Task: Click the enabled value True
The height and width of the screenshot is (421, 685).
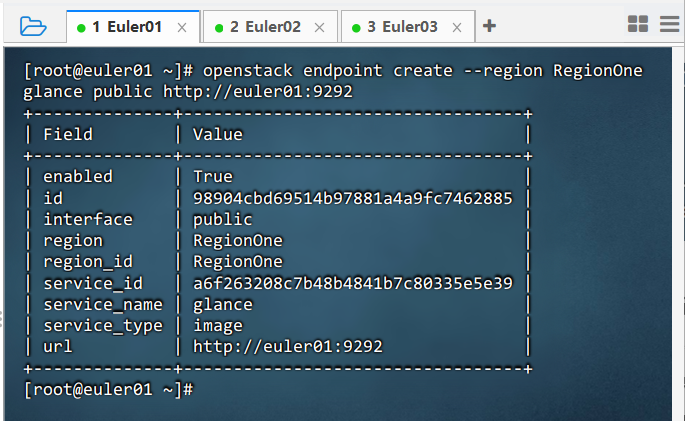Action: click(x=213, y=177)
